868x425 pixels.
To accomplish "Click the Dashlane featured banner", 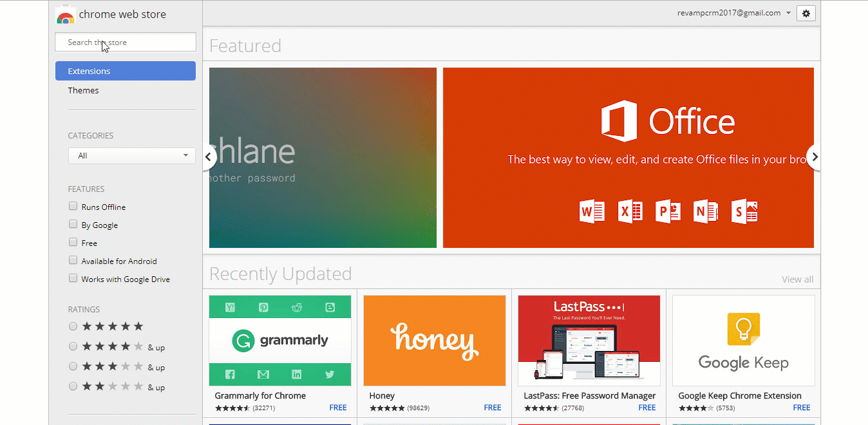I will click(x=323, y=158).
